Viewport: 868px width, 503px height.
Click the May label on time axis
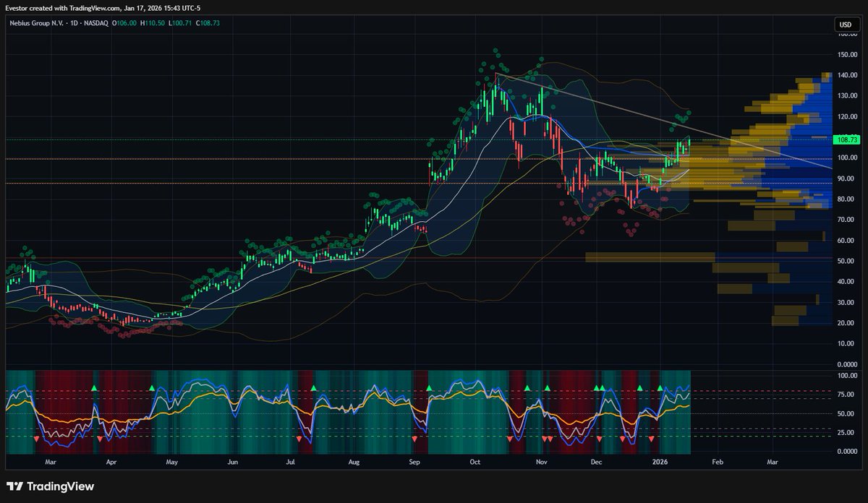click(x=171, y=461)
